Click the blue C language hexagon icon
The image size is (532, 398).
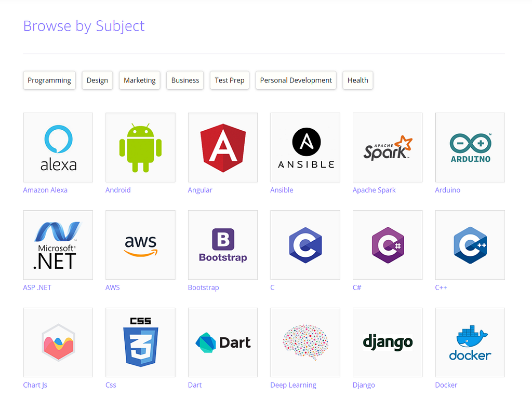[x=305, y=245]
